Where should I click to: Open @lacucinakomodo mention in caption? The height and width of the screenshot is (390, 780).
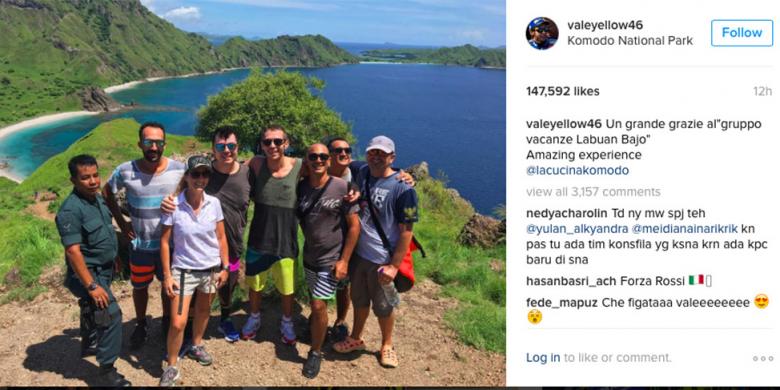[578, 171]
